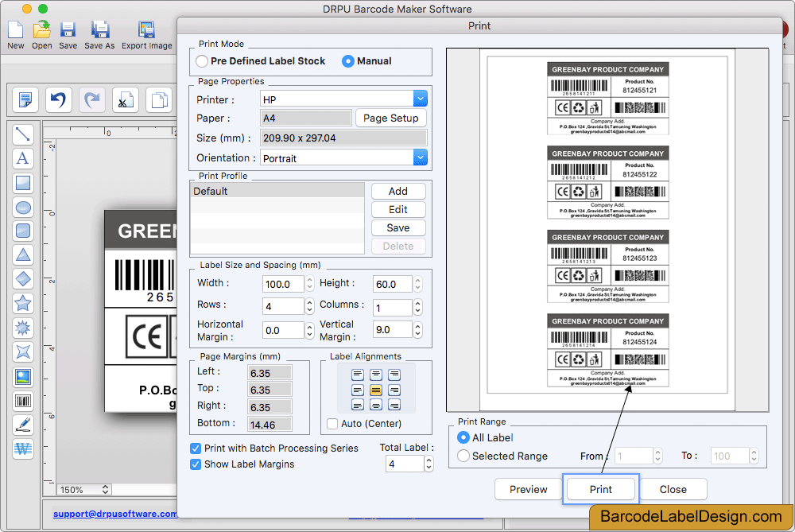Click the Total Label input field

[x=405, y=464]
